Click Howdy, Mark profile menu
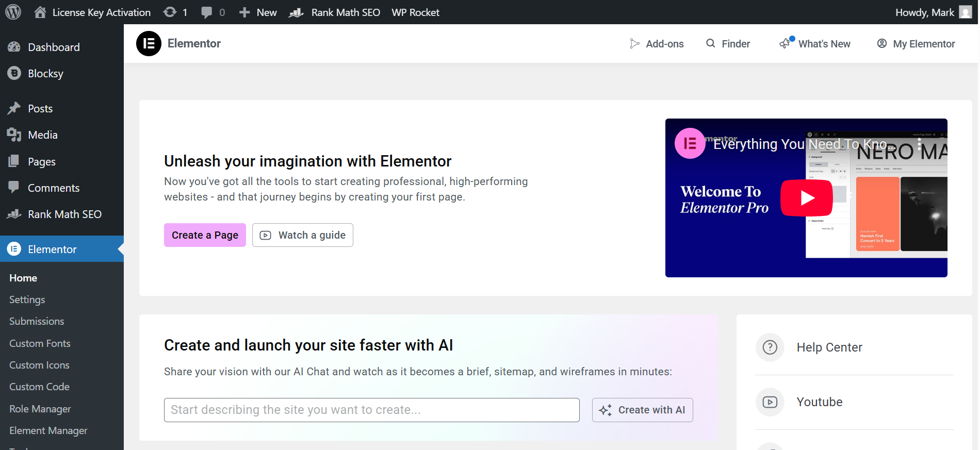 925,12
